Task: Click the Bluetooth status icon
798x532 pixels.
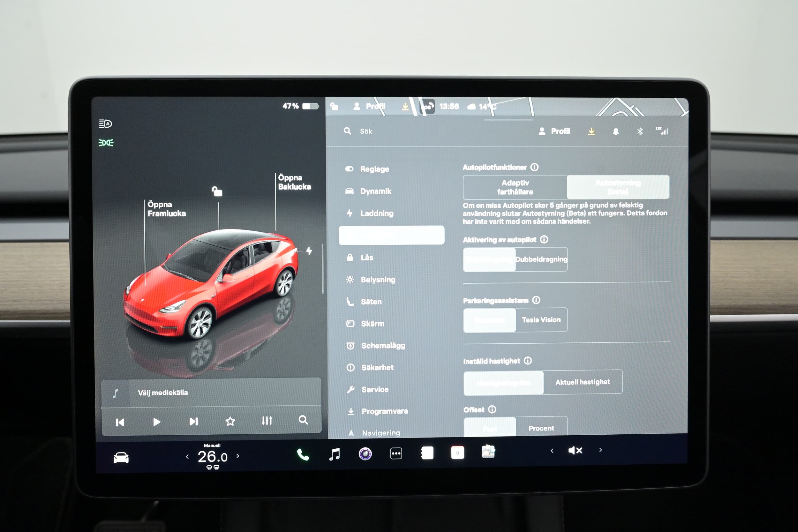Action: [640, 131]
